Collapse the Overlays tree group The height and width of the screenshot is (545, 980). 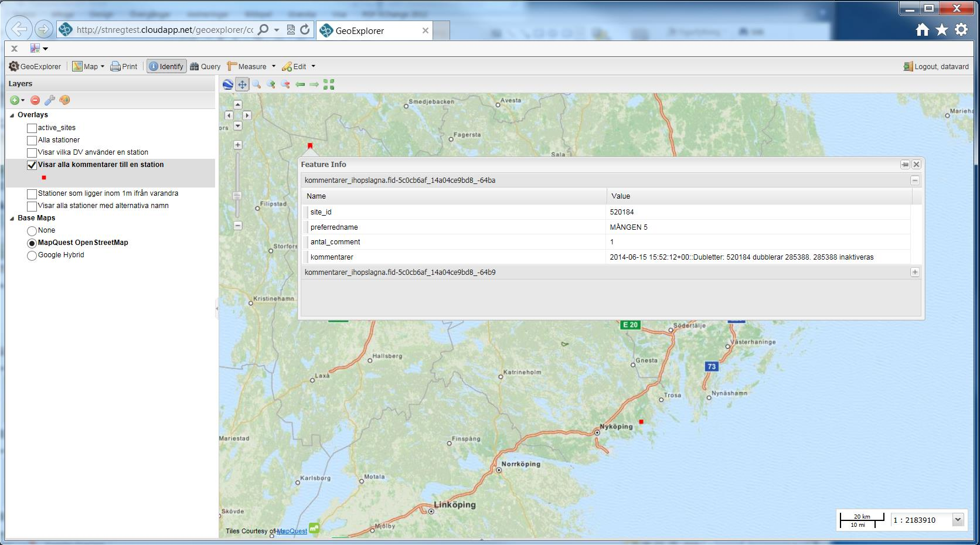(12, 115)
